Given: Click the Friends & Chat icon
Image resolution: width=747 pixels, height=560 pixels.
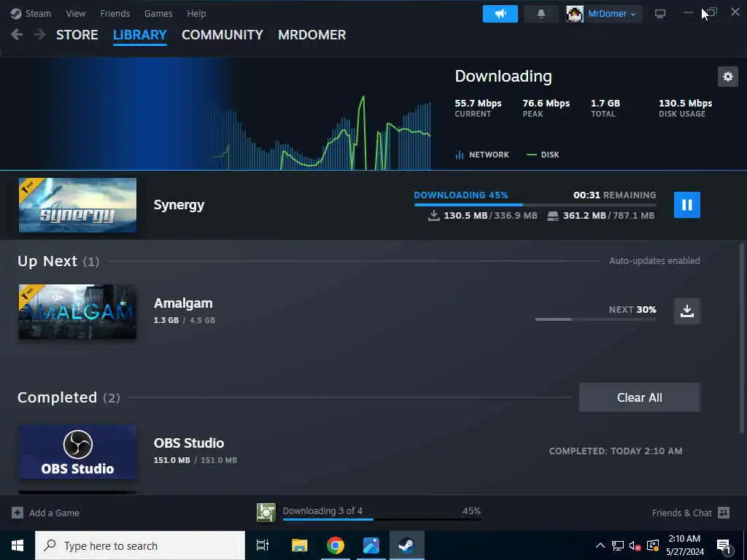Looking at the screenshot, I should 723,513.
